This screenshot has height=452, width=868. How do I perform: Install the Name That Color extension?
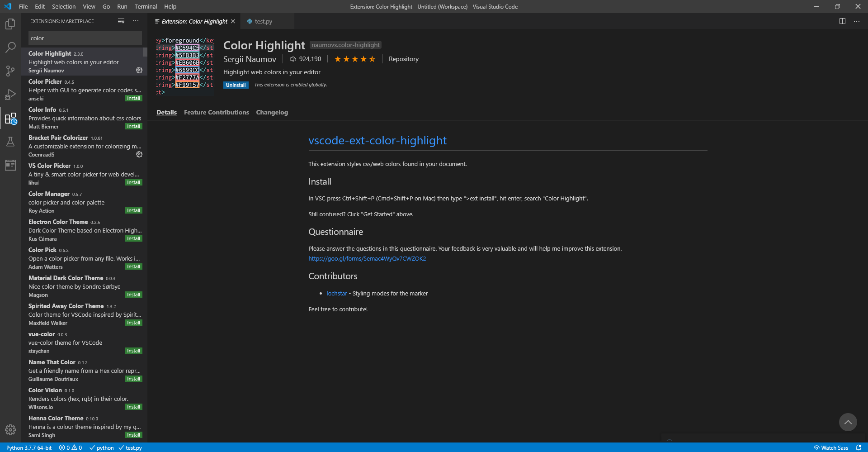point(133,379)
